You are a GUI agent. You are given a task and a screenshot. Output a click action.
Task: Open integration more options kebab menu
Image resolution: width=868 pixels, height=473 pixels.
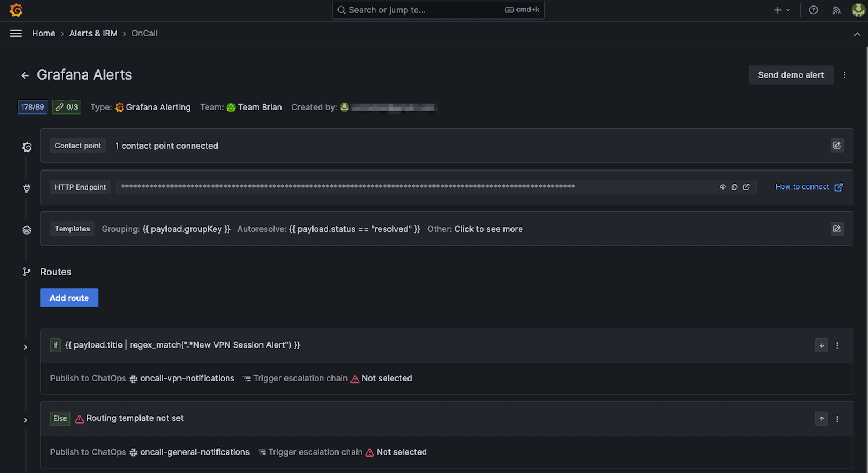pyautogui.click(x=844, y=75)
